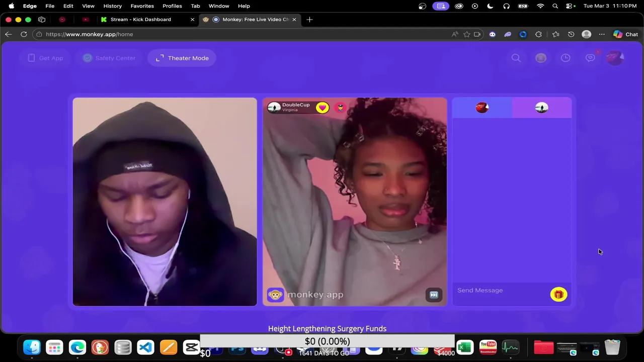Image resolution: width=644 pixels, height=362 pixels.
Task: Click the address bar URL field
Action: (242, 34)
